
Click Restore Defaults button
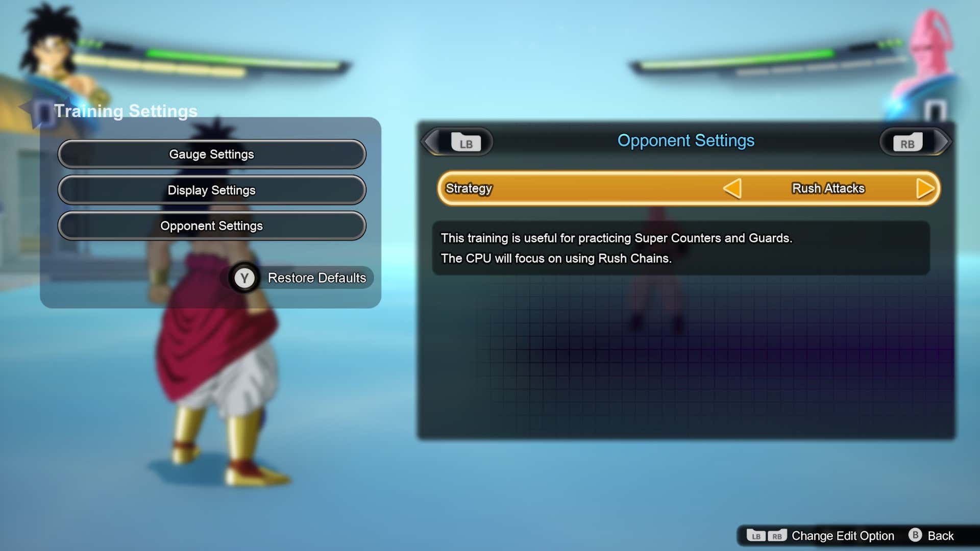pyautogui.click(x=302, y=278)
